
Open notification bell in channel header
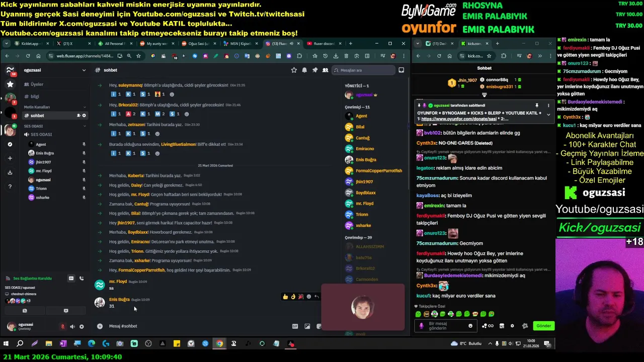tap(304, 70)
